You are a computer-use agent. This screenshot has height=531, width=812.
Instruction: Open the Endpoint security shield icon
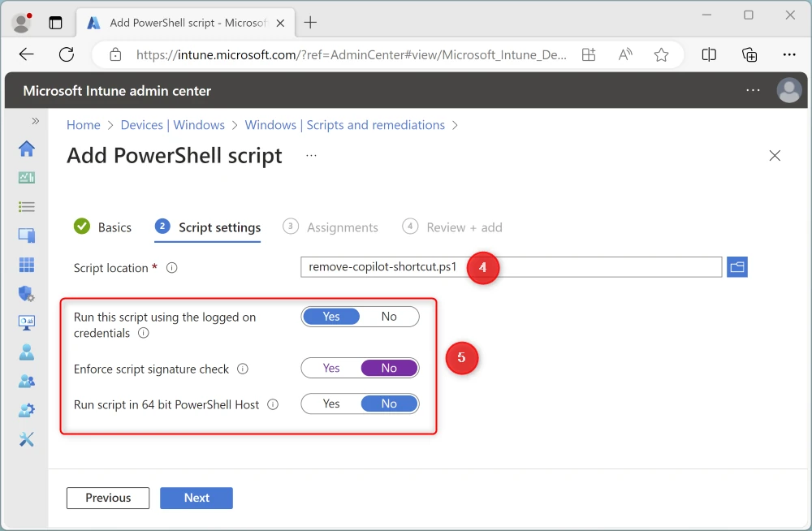tap(27, 294)
